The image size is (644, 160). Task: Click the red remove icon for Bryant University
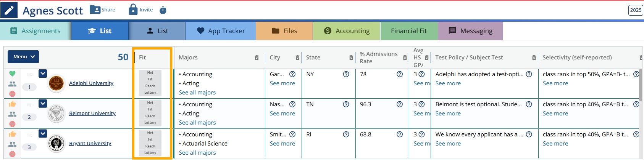click(x=12, y=154)
